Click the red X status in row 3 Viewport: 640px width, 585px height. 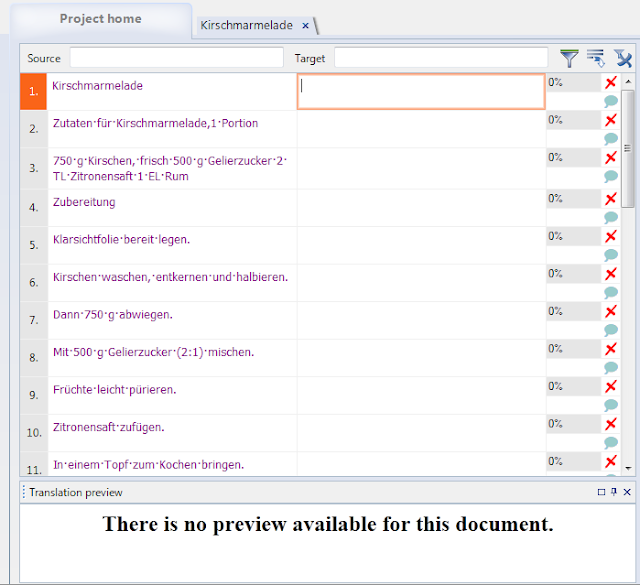611,158
